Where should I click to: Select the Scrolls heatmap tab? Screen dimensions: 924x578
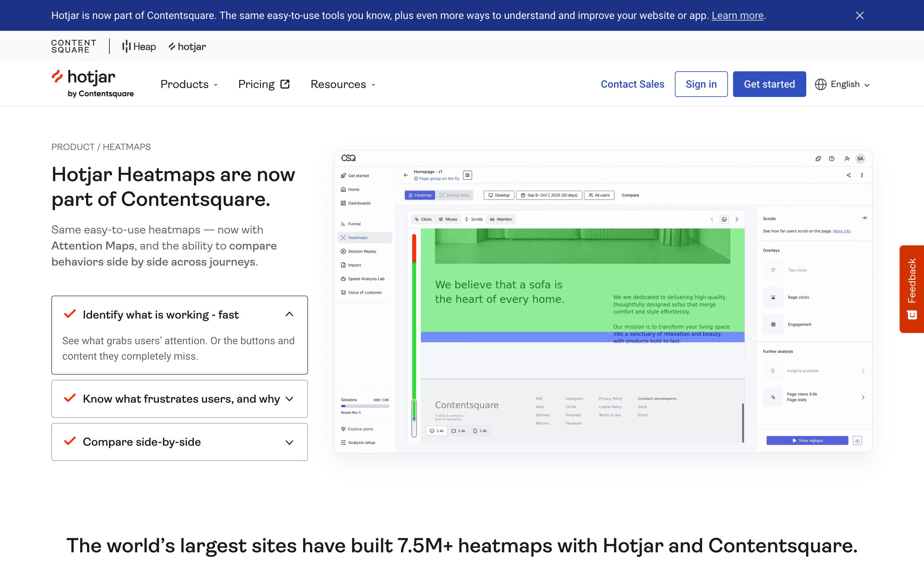pos(474,219)
